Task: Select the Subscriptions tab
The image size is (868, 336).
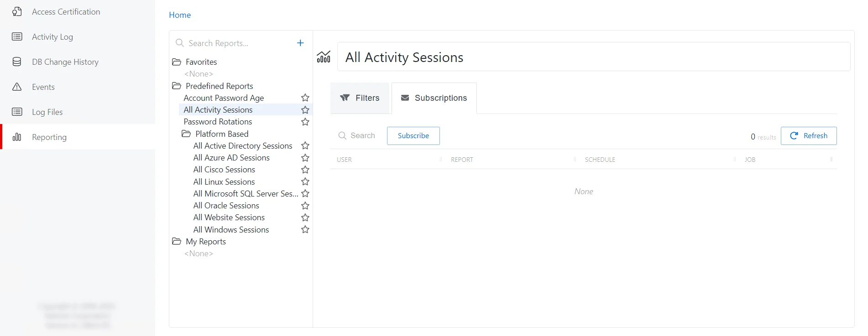Action: tap(434, 98)
